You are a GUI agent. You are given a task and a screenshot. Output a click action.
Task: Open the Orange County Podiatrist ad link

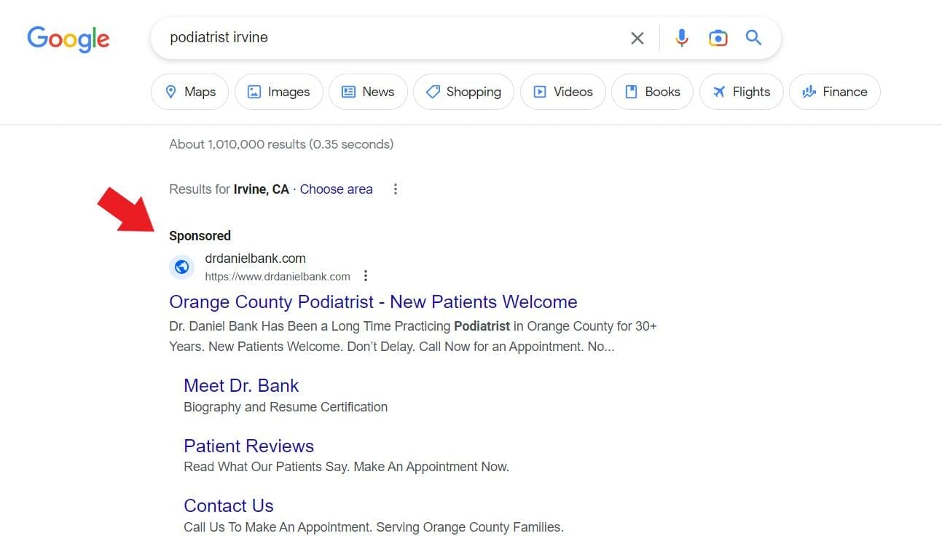coord(373,301)
